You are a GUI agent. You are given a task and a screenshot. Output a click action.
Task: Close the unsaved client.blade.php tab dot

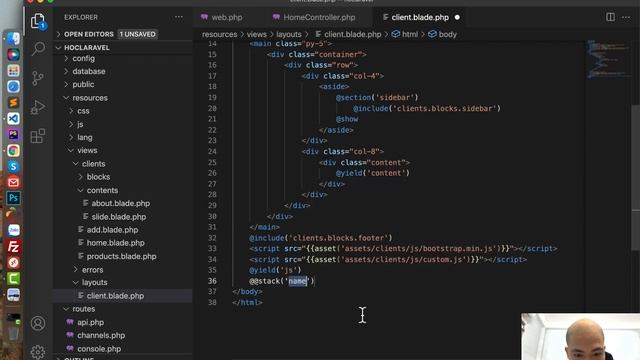click(457, 18)
